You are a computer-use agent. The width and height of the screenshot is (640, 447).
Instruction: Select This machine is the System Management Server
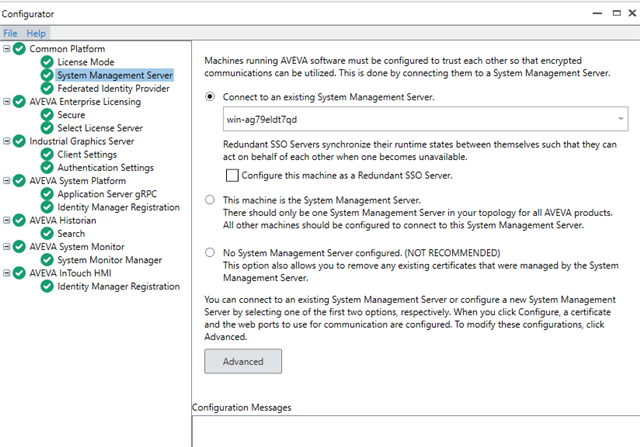[x=210, y=200]
